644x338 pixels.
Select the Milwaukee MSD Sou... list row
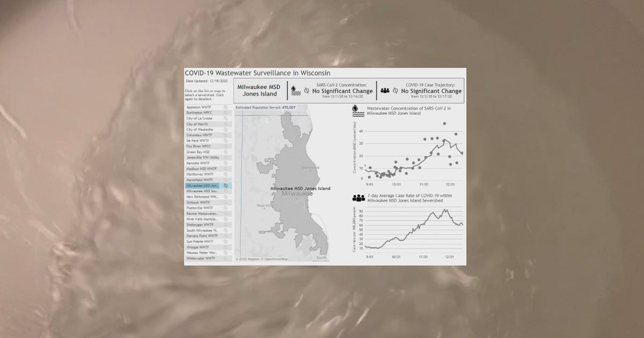(208, 191)
